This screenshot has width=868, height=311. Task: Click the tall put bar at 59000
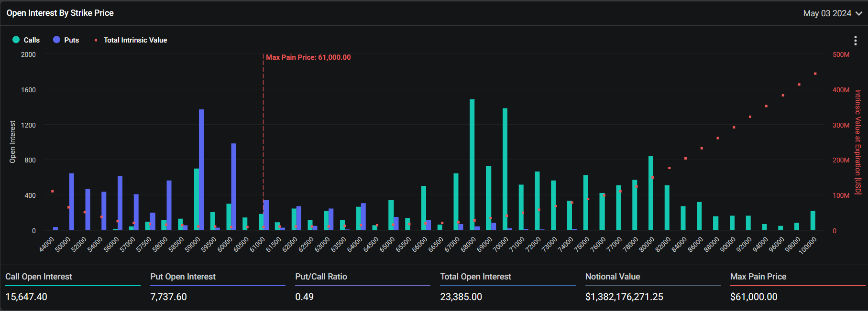[201, 170]
